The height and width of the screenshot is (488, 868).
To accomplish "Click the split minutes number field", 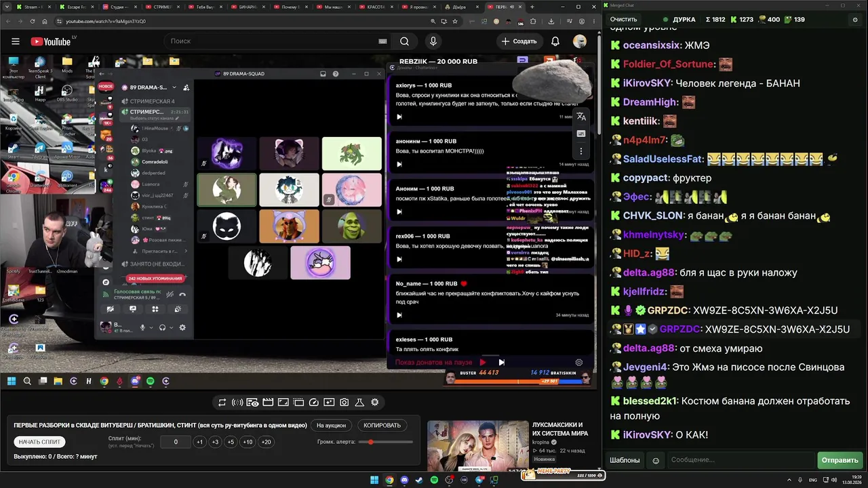I will pos(176,442).
